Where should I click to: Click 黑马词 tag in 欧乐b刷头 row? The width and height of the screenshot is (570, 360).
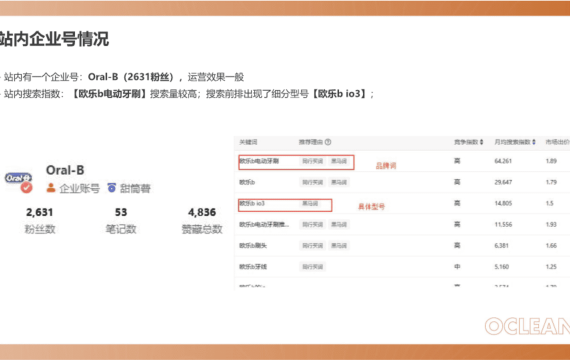click(338, 246)
